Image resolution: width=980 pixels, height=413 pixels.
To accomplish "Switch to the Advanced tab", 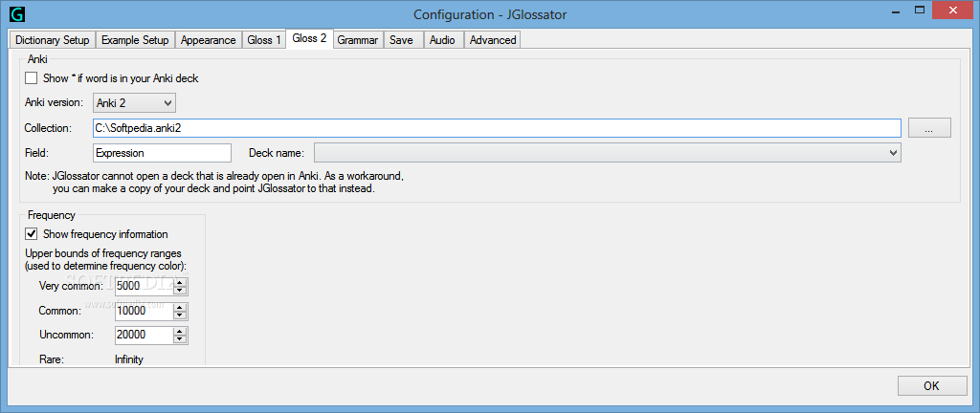I will (493, 40).
